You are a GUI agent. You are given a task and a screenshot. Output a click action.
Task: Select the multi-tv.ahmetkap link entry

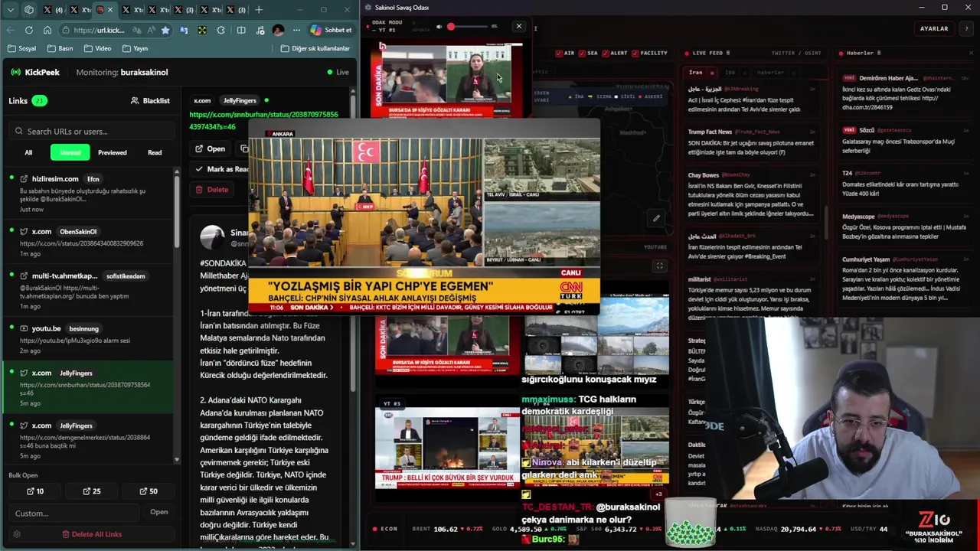pos(88,290)
